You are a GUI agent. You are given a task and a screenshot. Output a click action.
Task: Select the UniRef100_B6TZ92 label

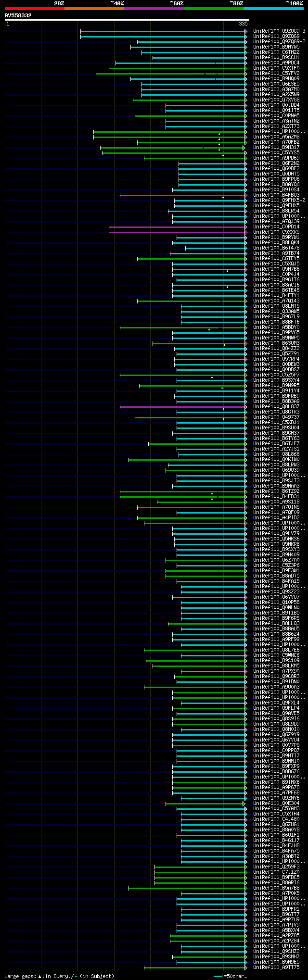pyautogui.click(x=277, y=491)
